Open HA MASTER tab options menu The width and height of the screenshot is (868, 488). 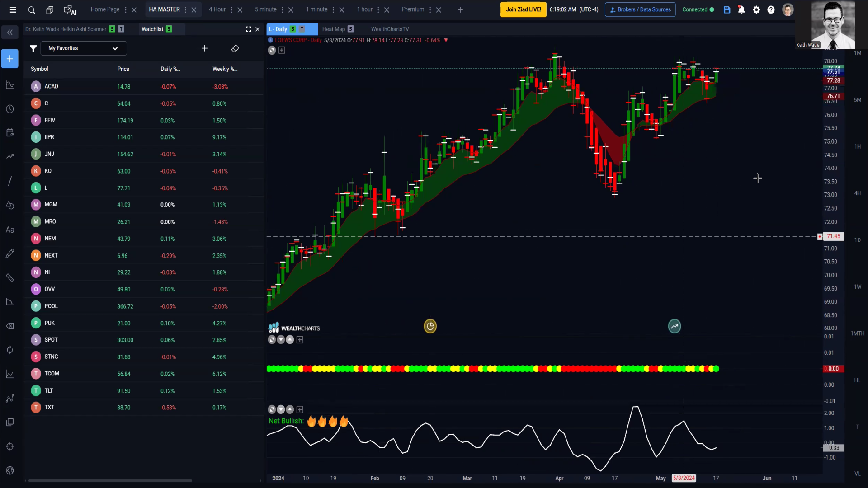185,9
